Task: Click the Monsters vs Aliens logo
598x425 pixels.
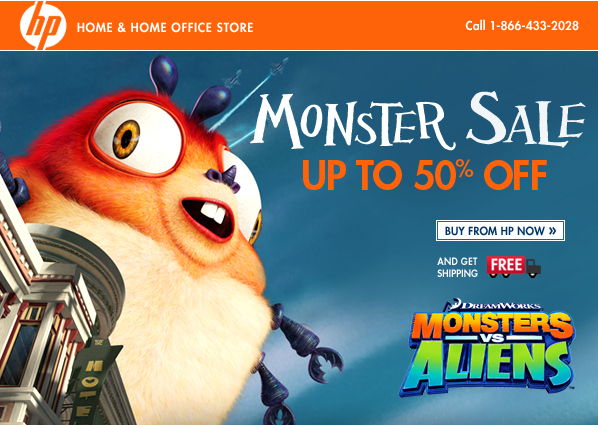Action: pos(488,347)
